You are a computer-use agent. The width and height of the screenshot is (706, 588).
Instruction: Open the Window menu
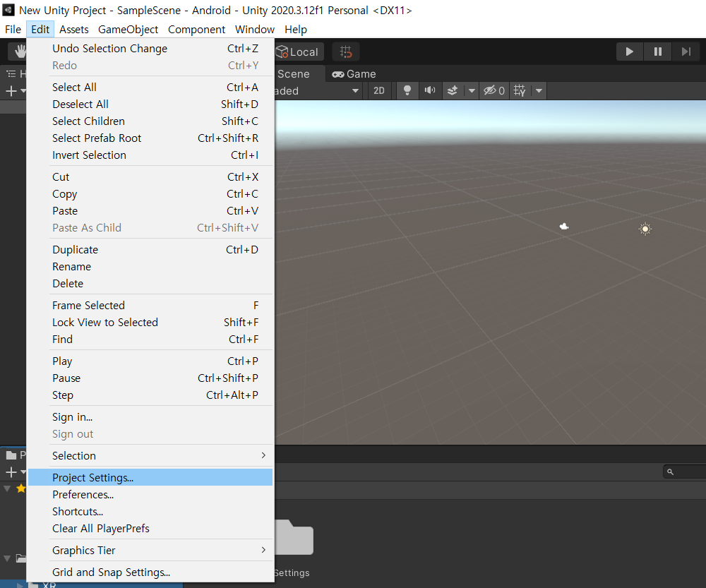tap(254, 29)
